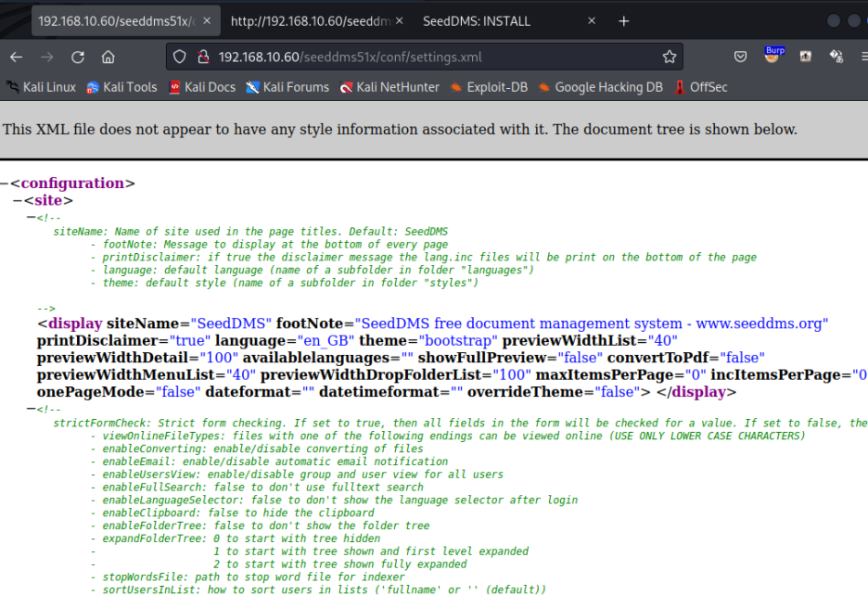Click the display element tag name
This screenshot has width=868, height=608.
point(75,323)
